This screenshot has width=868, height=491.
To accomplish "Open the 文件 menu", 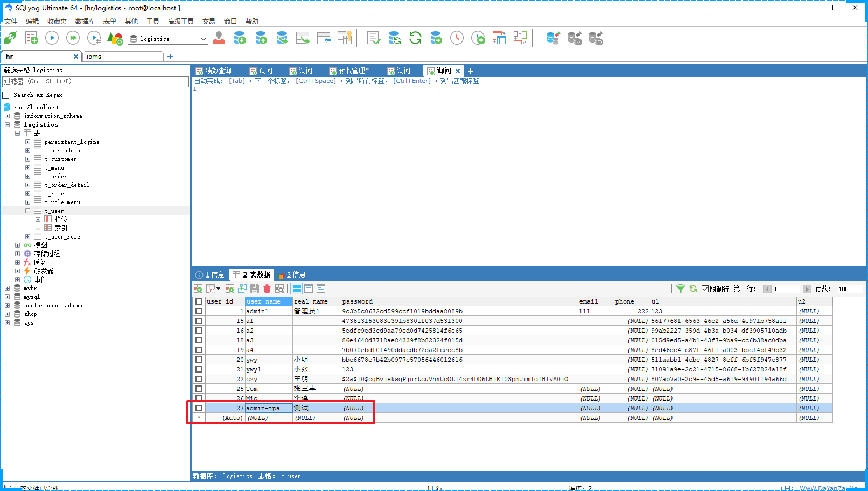I will point(11,22).
